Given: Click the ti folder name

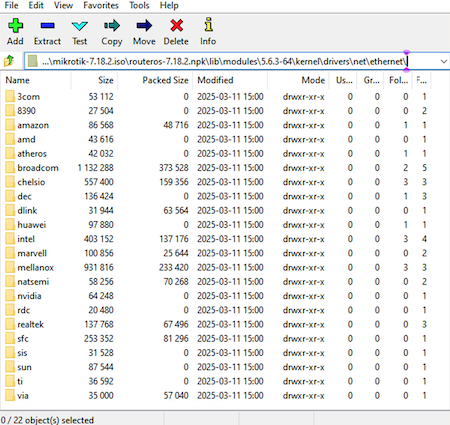Looking at the screenshot, I should (x=20, y=381).
